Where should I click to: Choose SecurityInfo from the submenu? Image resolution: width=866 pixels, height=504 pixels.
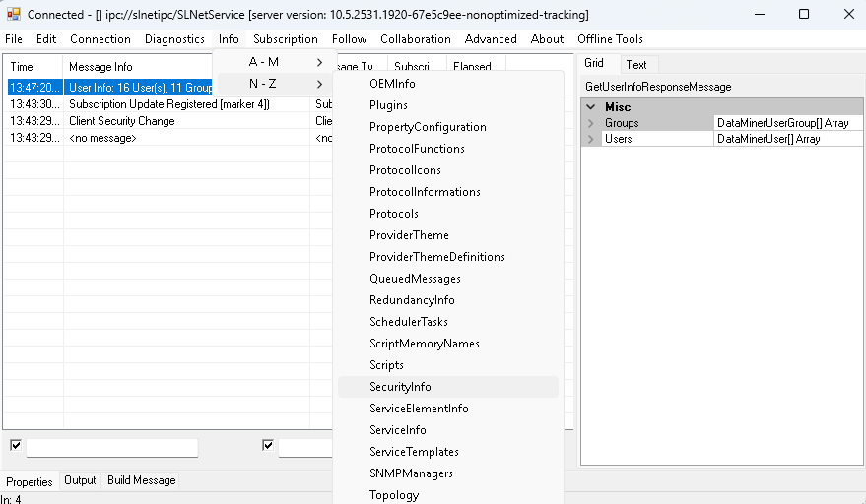click(x=400, y=387)
